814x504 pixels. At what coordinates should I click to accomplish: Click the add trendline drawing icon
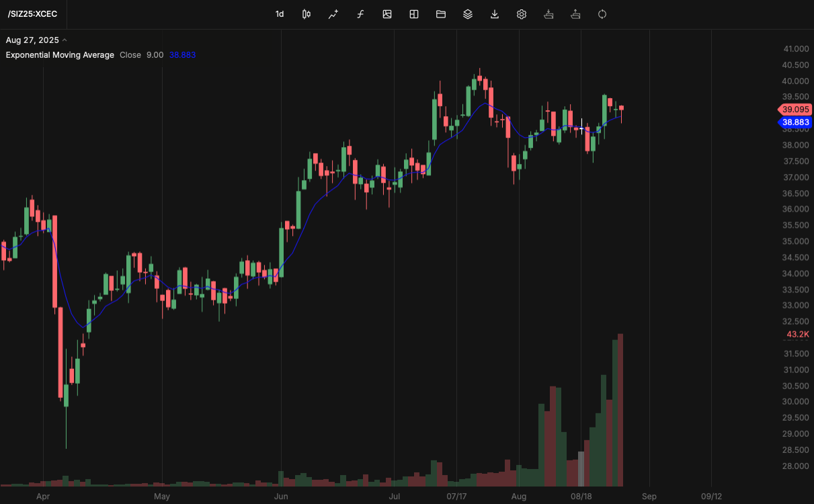(x=333, y=14)
